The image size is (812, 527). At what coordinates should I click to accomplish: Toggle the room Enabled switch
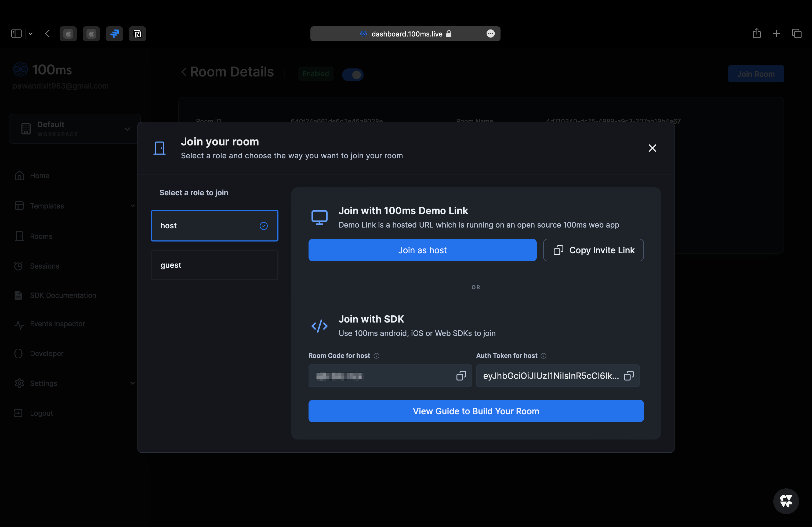point(353,75)
